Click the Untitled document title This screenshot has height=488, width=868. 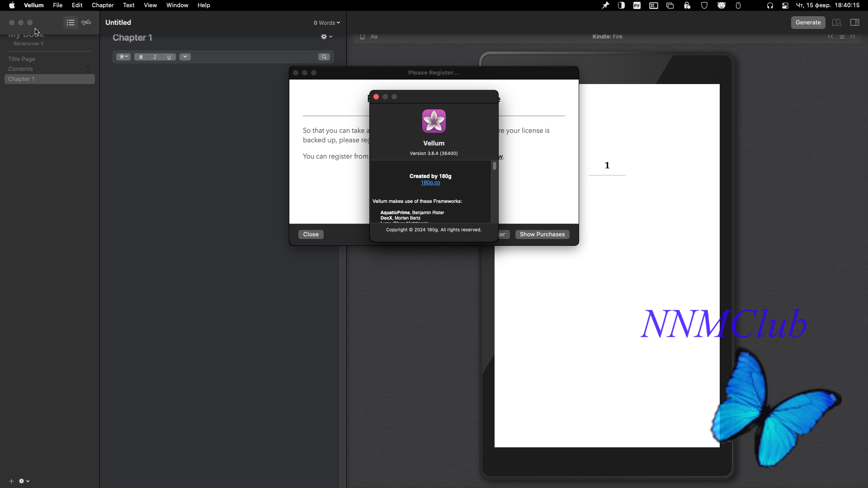(x=118, y=23)
